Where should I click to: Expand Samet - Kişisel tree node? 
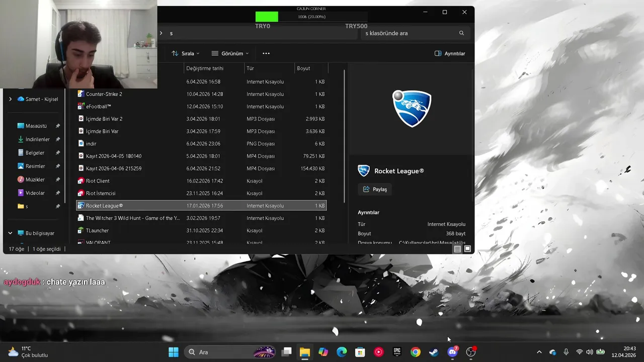coord(10,99)
